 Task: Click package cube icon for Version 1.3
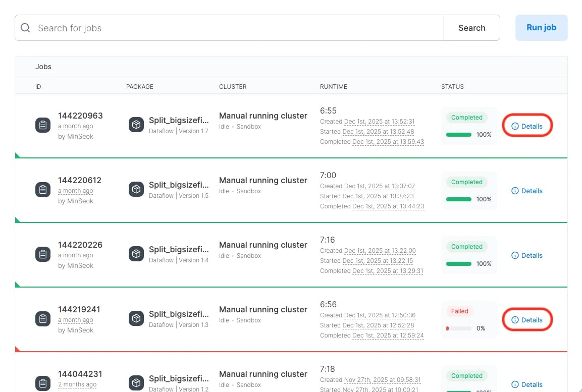[x=136, y=318]
